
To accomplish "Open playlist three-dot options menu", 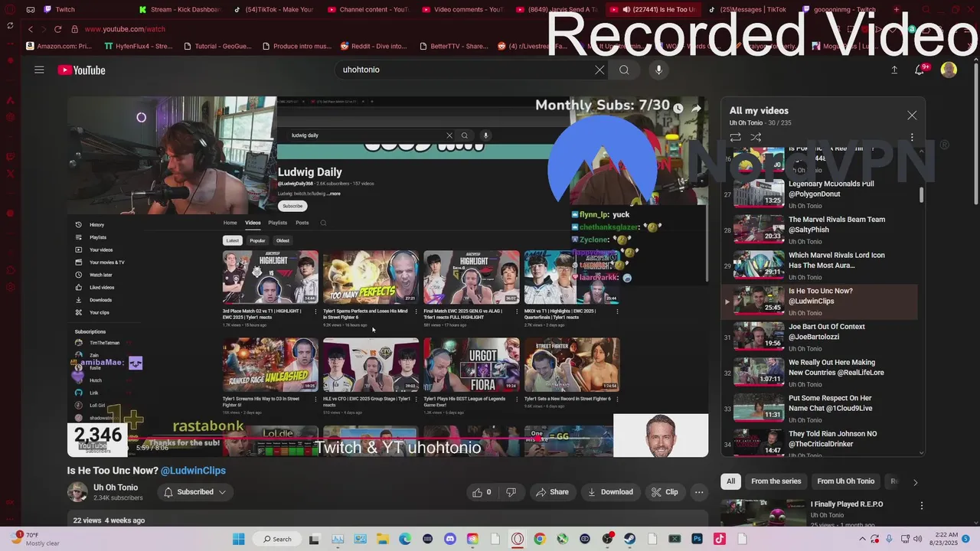I will click(912, 137).
